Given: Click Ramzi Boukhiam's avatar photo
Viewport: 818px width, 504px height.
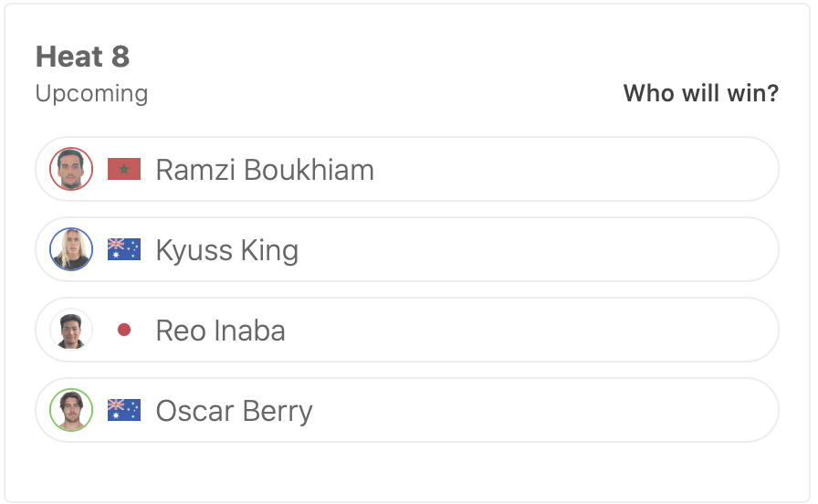Looking at the screenshot, I should click(71, 169).
